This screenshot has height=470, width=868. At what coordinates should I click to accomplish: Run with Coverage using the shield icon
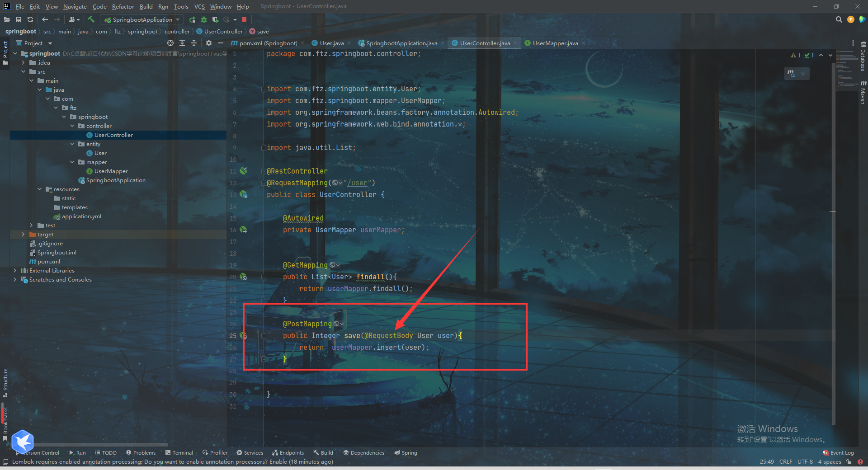point(216,19)
